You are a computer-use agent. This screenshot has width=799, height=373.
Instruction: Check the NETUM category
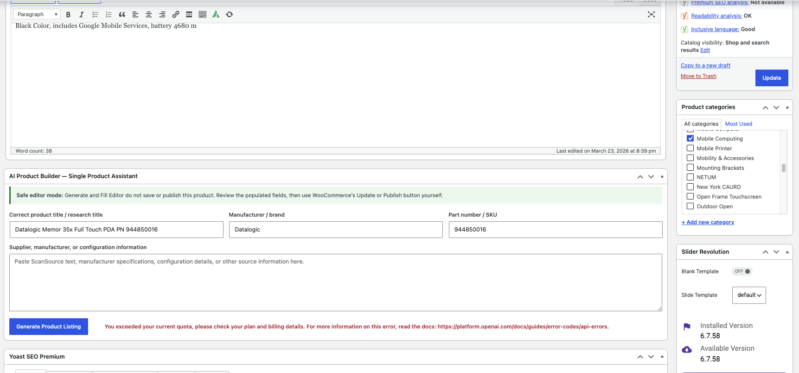pos(690,177)
